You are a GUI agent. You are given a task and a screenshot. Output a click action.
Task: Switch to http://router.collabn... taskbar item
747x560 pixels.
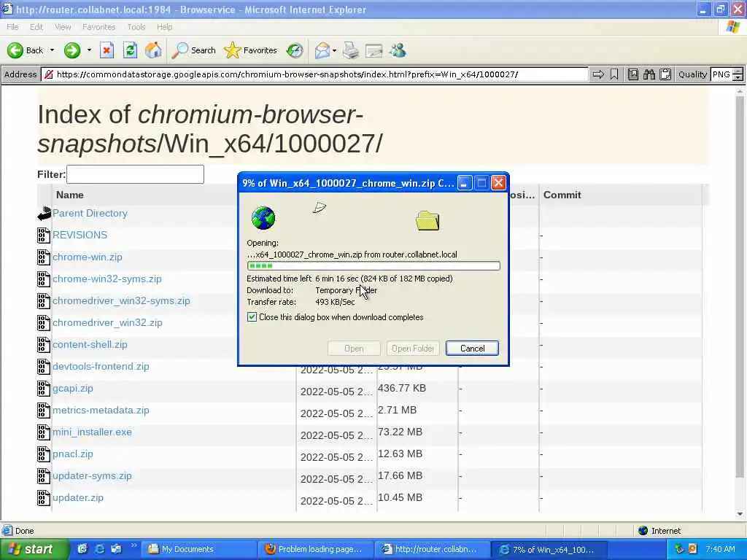click(432, 550)
